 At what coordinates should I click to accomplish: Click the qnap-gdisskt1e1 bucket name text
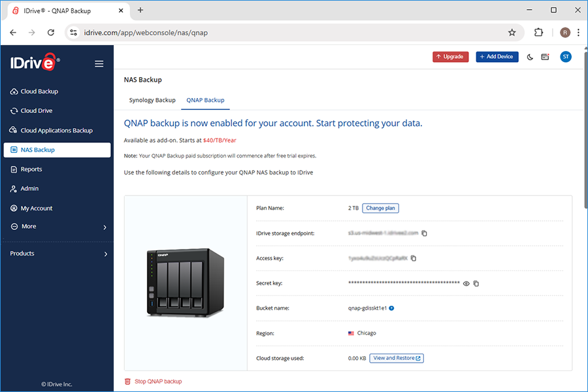click(367, 308)
